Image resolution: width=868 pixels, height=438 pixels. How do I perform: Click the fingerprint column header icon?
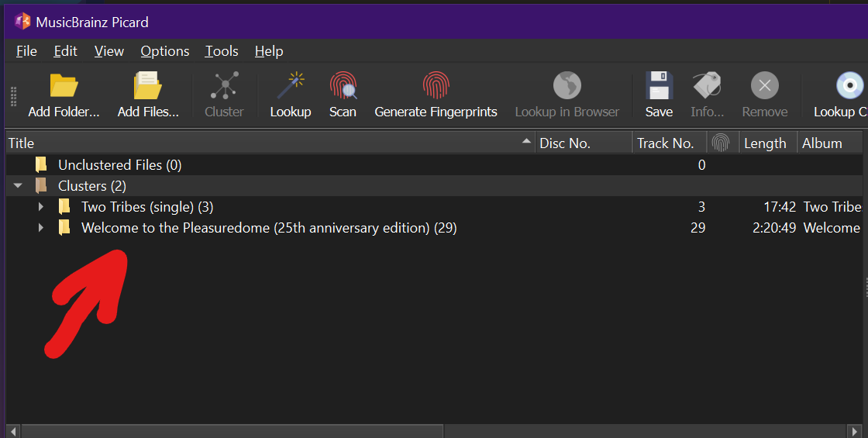720,143
